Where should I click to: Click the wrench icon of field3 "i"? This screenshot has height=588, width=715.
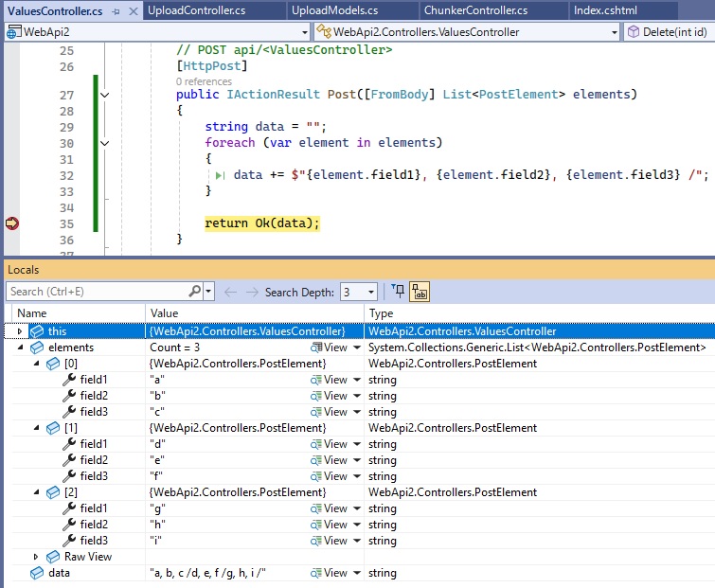[69, 540]
